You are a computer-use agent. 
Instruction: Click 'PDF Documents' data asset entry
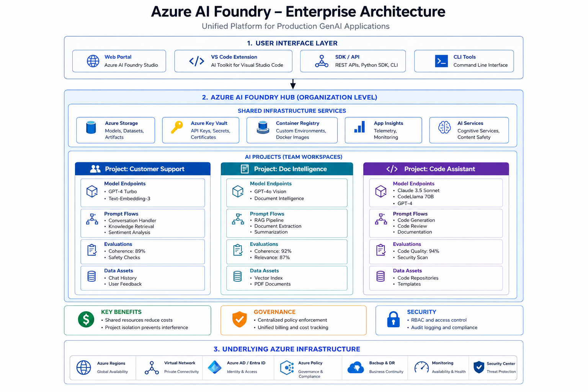pos(273,284)
